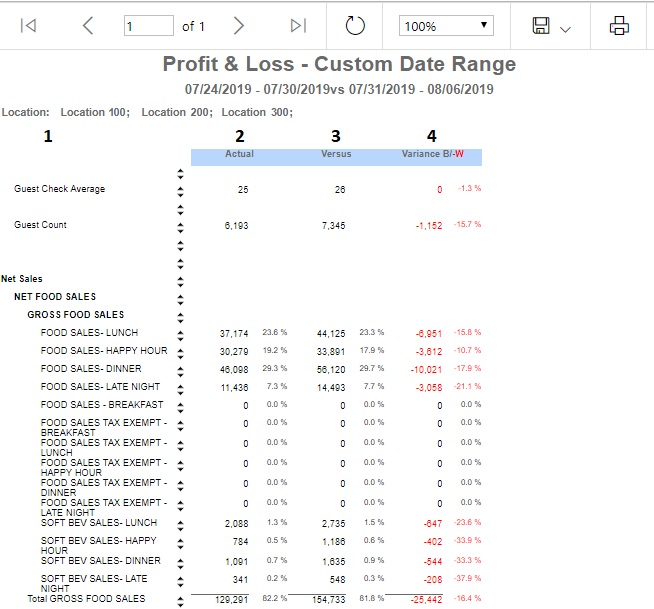The height and width of the screenshot is (609, 654).
Task: Click the Total GROSS FOOD SALES label
Action: click(86, 599)
